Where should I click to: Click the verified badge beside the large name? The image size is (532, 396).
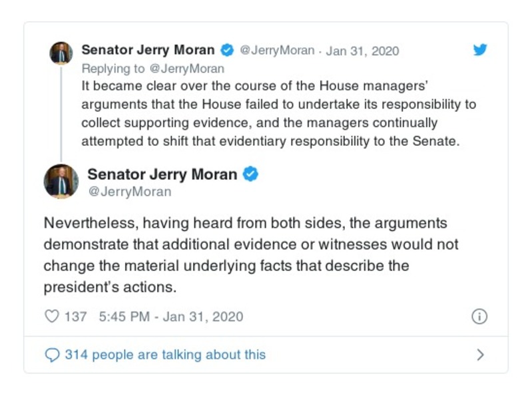click(251, 174)
